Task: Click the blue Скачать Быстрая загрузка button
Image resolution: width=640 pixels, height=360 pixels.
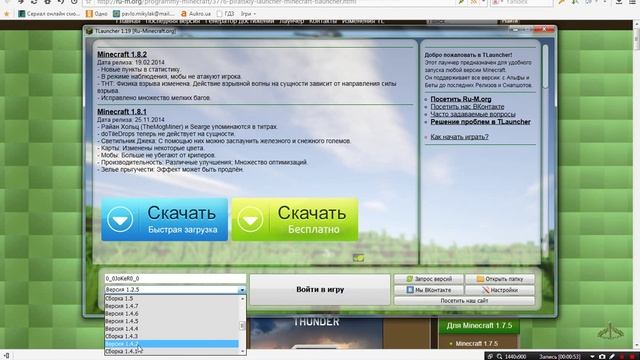Action: pyautogui.click(x=164, y=220)
